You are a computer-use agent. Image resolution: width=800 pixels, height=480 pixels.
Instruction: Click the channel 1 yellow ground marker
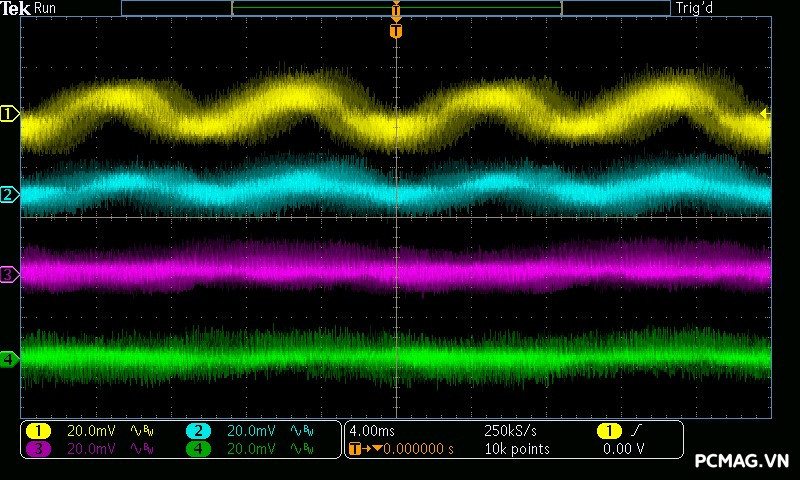(x=9, y=115)
